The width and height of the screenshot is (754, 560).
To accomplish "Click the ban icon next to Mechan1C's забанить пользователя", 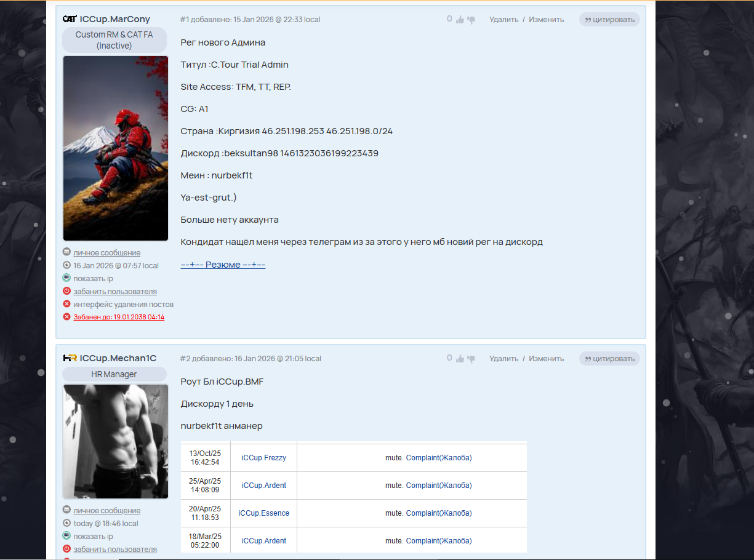I will click(x=66, y=549).
